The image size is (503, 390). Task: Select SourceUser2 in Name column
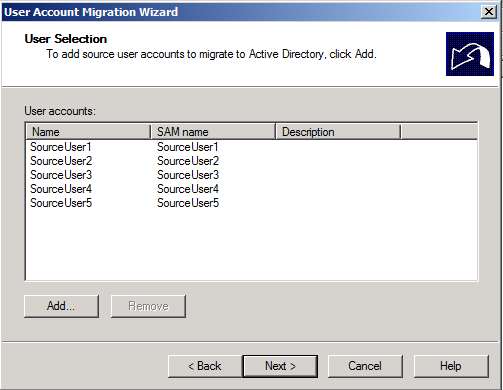pos(61,161)
